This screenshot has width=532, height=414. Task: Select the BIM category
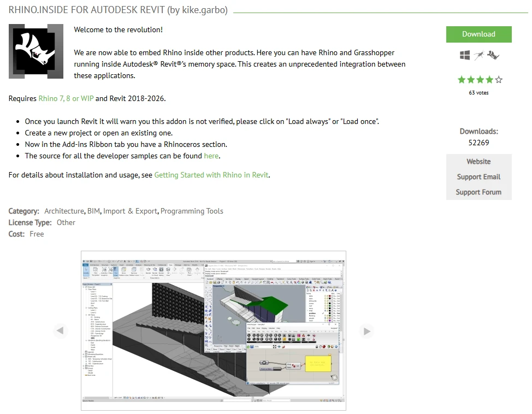pos(93,211)
